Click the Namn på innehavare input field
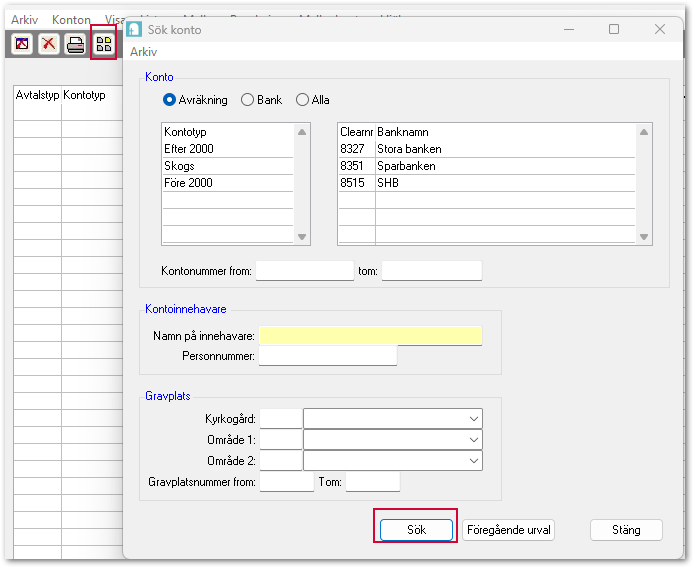The width and height of the screenshot is (694, 568). 370,336
